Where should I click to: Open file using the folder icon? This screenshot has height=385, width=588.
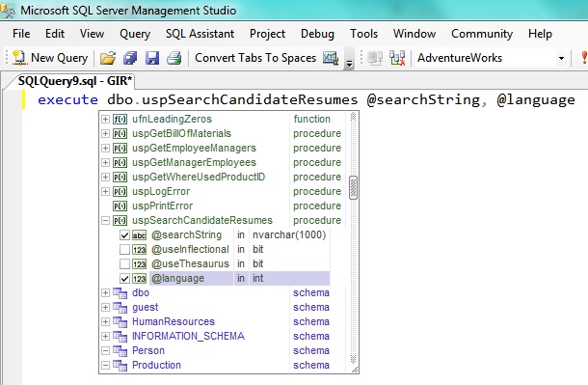(108, 58)
